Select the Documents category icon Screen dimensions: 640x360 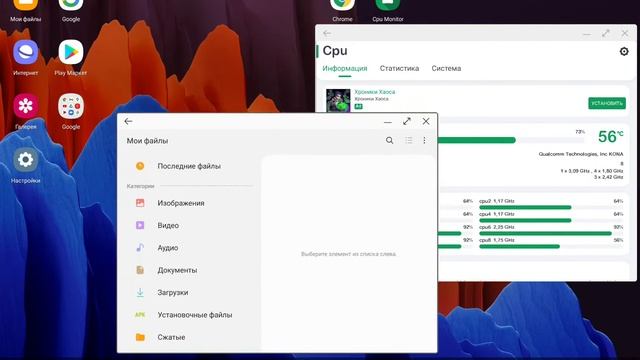coord(140,270)
